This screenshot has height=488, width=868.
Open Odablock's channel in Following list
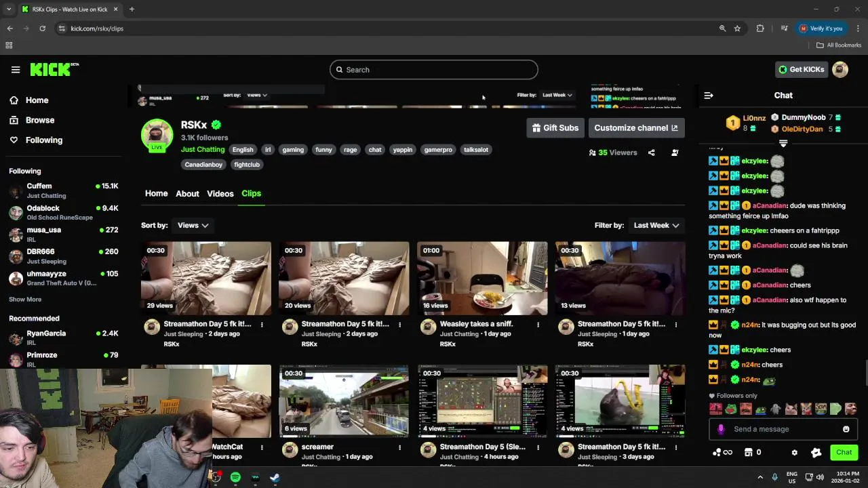64,213
